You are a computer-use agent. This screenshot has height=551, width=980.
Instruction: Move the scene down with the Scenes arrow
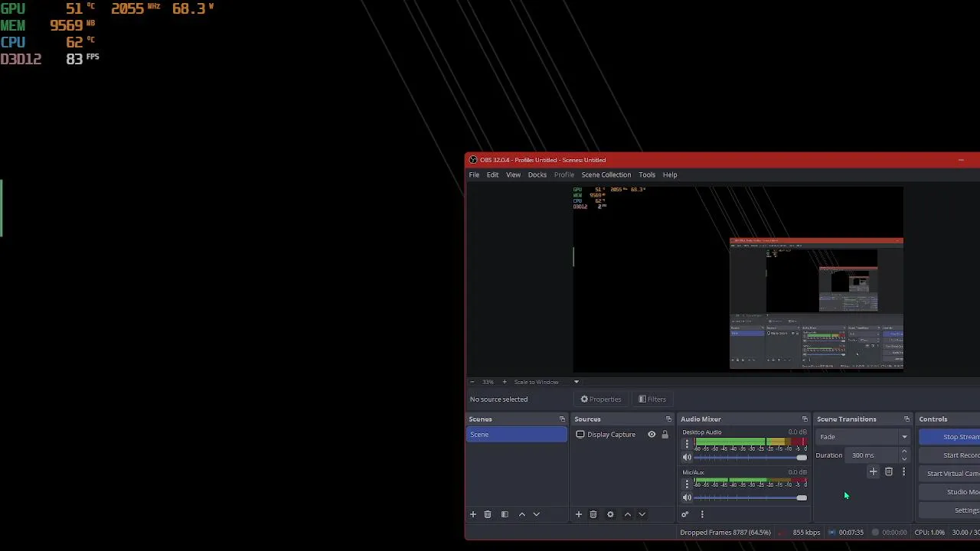(536, 514)
